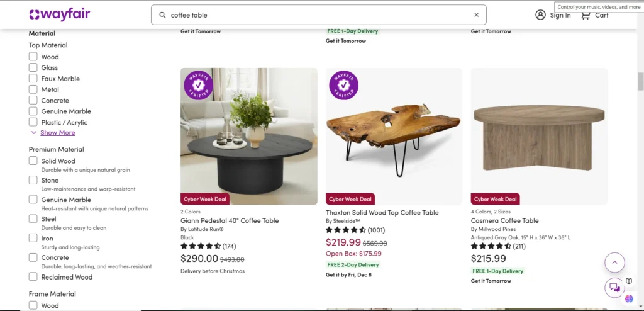The image size is (644, 311).
Task: Click the colorful brain extension icon
Action: click(628, 298)
